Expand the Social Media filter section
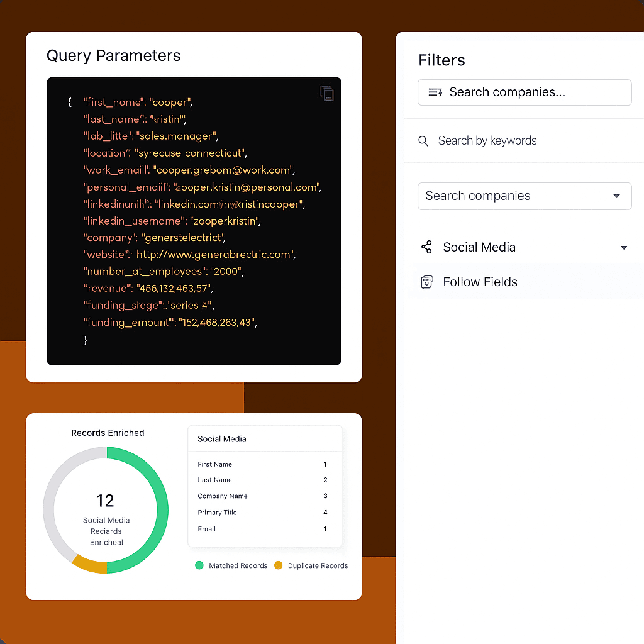644x644 pixels. (x=623, y=248)
